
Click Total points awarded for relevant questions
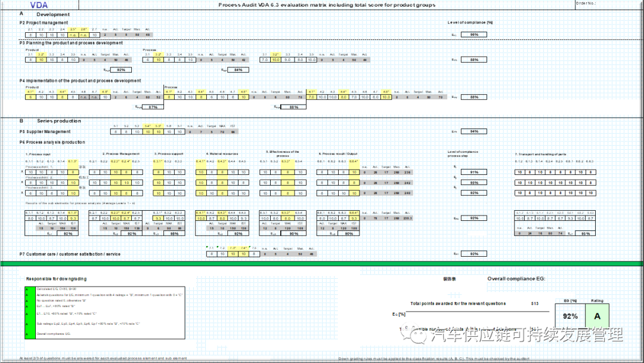(458, 303)
